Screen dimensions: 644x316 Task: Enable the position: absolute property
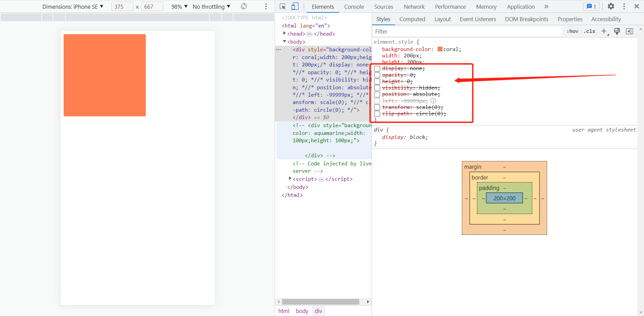[377, 94]
